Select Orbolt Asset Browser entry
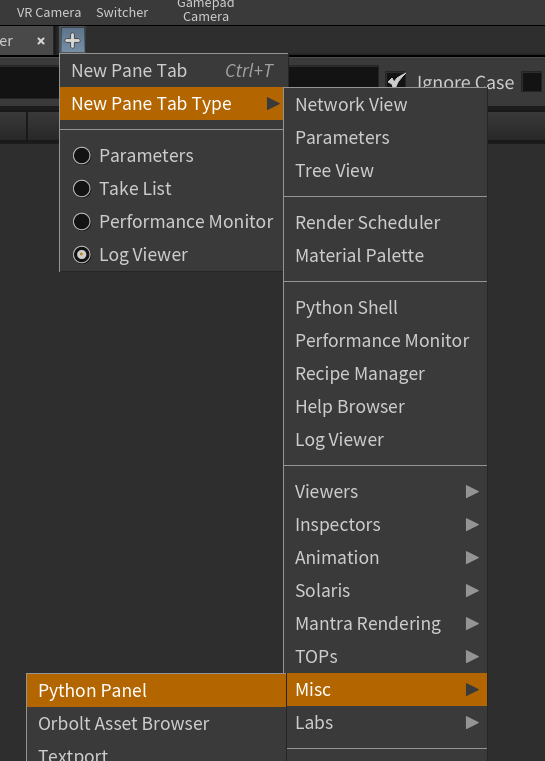 click(156, 724)
